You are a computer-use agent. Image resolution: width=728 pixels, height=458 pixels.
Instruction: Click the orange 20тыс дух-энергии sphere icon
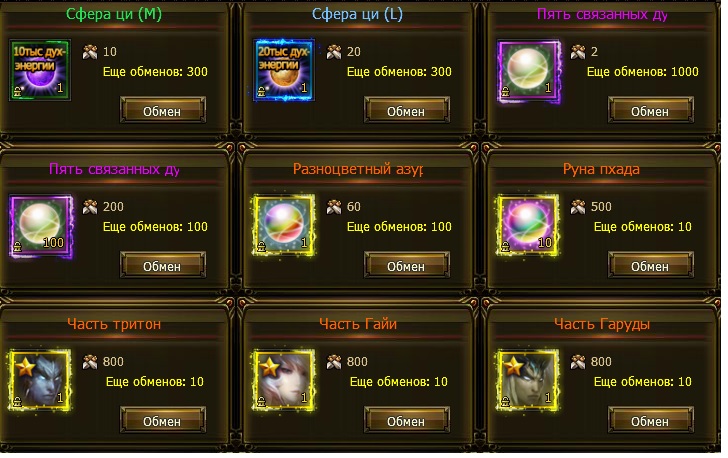pyautogui.click(x=284, y=70)
